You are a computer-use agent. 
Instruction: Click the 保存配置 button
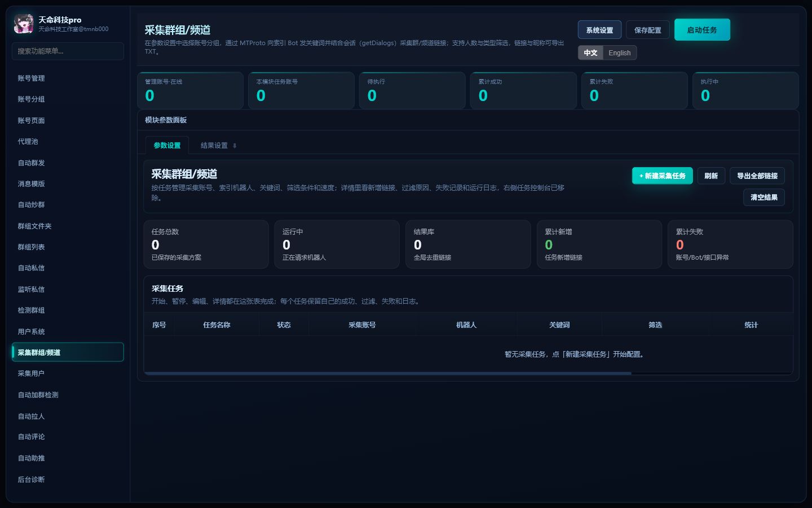point(647,30)
